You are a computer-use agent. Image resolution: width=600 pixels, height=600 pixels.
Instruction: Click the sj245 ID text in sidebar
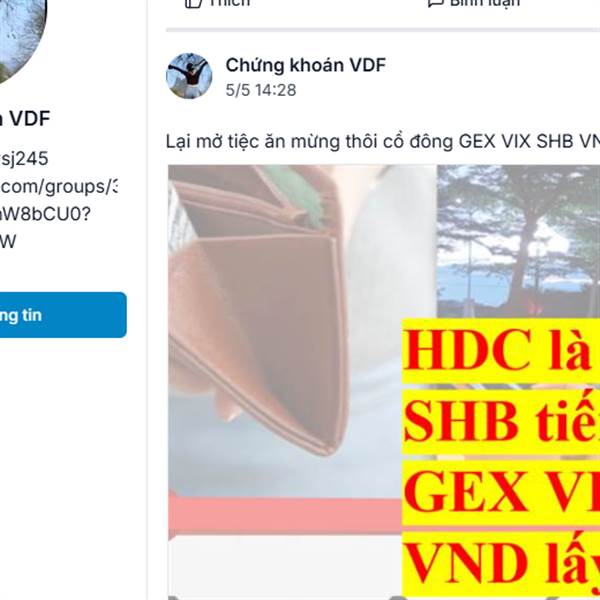click(24, 159)
